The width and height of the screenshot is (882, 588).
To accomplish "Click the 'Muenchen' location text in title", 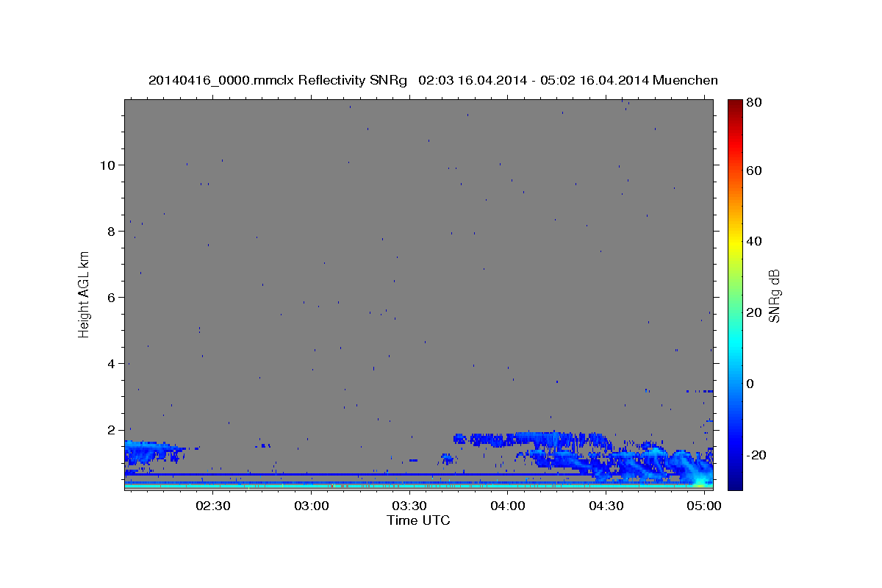I will 685,80.
